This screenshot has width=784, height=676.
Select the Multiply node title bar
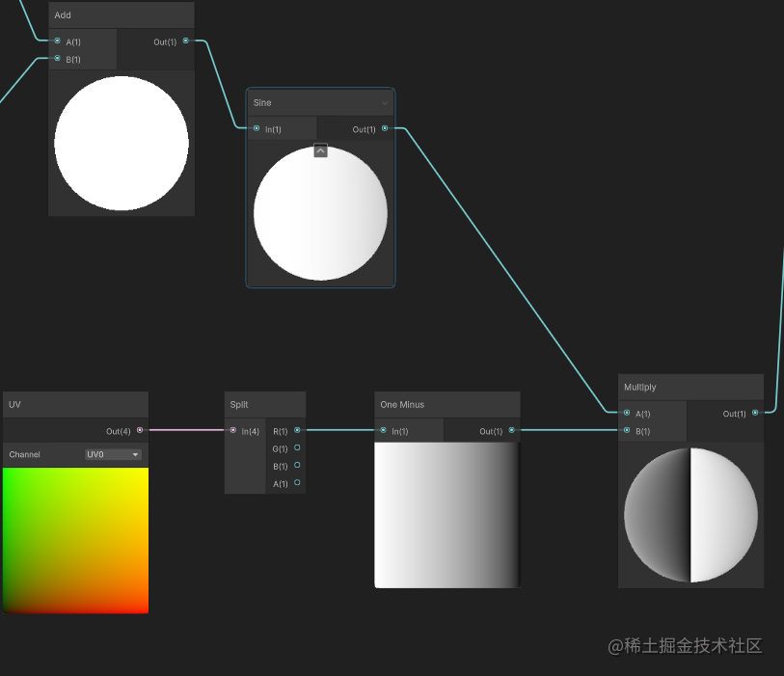click(690, 387)
